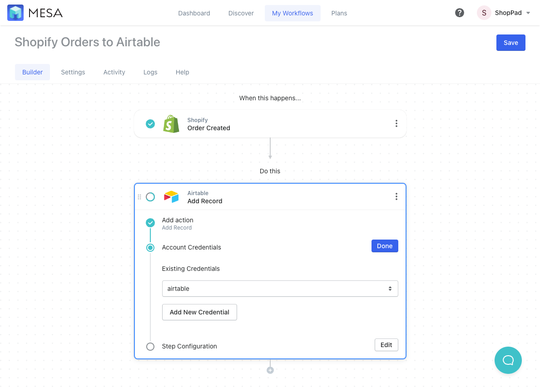
Task: Click the Order Created trigger label
Action: (x=209, y=128)
